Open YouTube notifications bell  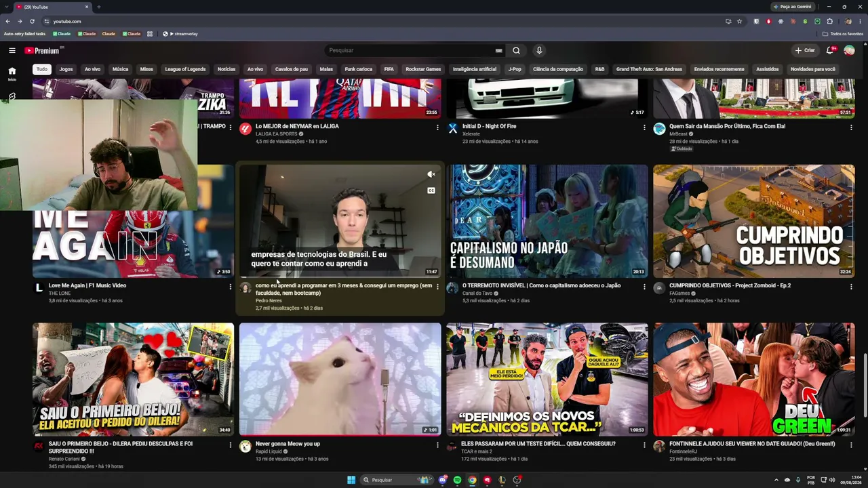pyautogui.click(x=830, y=50)
